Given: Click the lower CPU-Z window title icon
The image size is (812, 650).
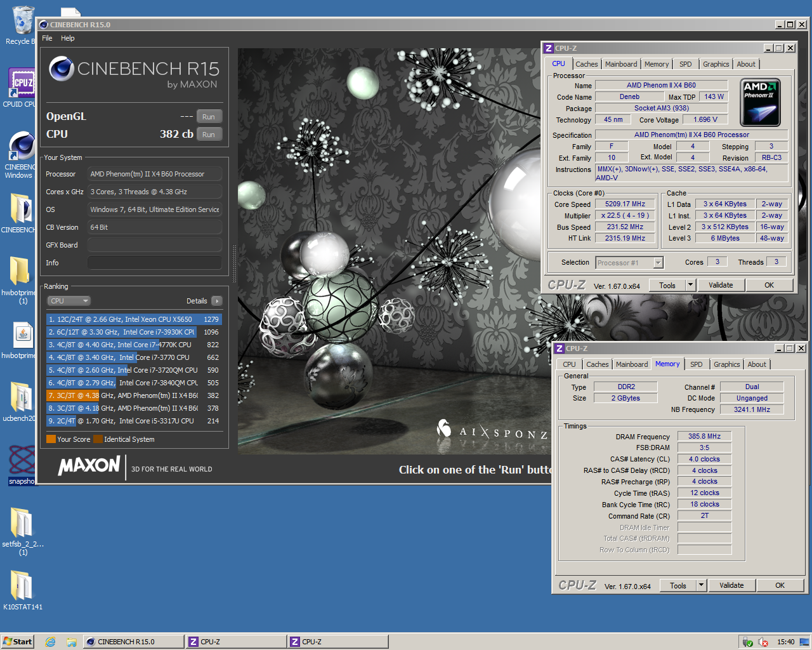Looking at the screenshot, I should [x=560, y=348].
